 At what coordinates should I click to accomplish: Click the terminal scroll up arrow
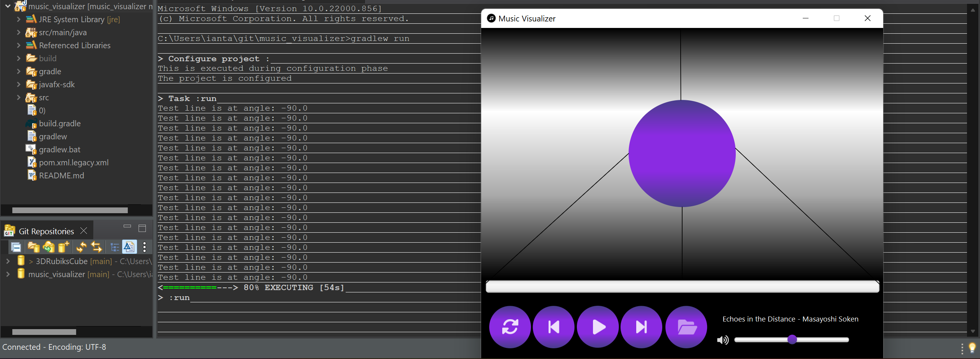tap(973, 10)
